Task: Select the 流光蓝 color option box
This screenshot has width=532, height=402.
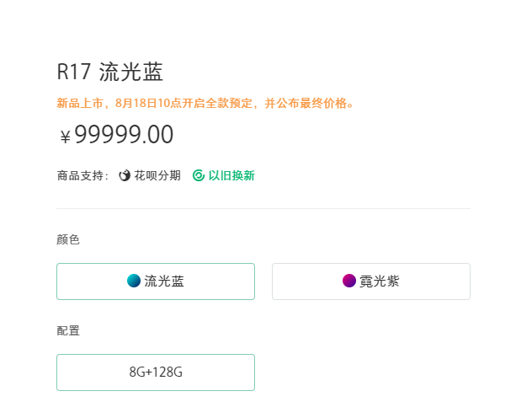Action: click(156, 281)
